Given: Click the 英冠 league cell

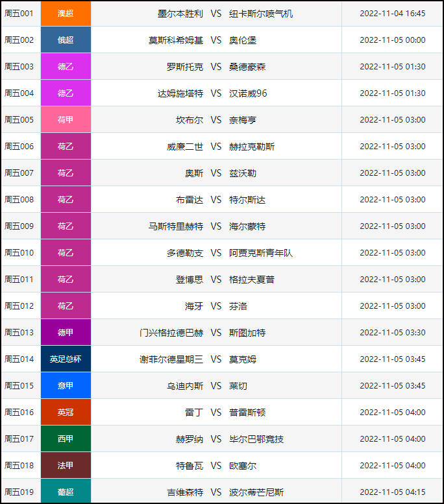Looking at the screenshot, I should click(x=66, y=412).
